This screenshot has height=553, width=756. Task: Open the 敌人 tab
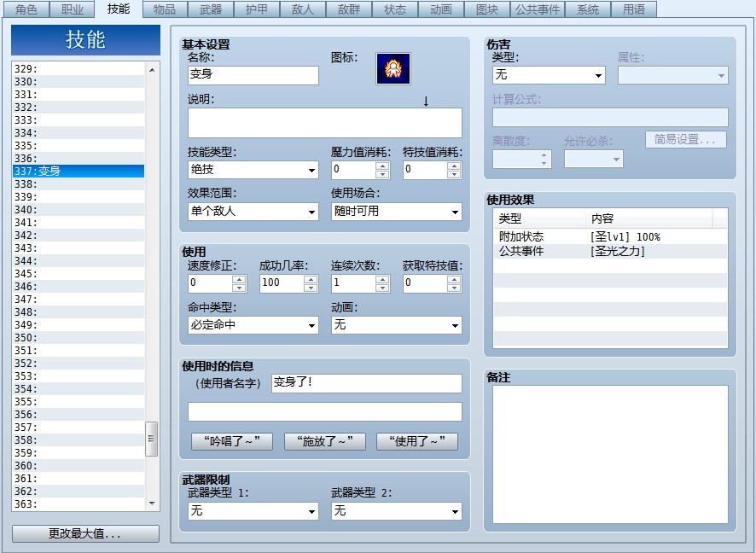[x=303, y=9]
